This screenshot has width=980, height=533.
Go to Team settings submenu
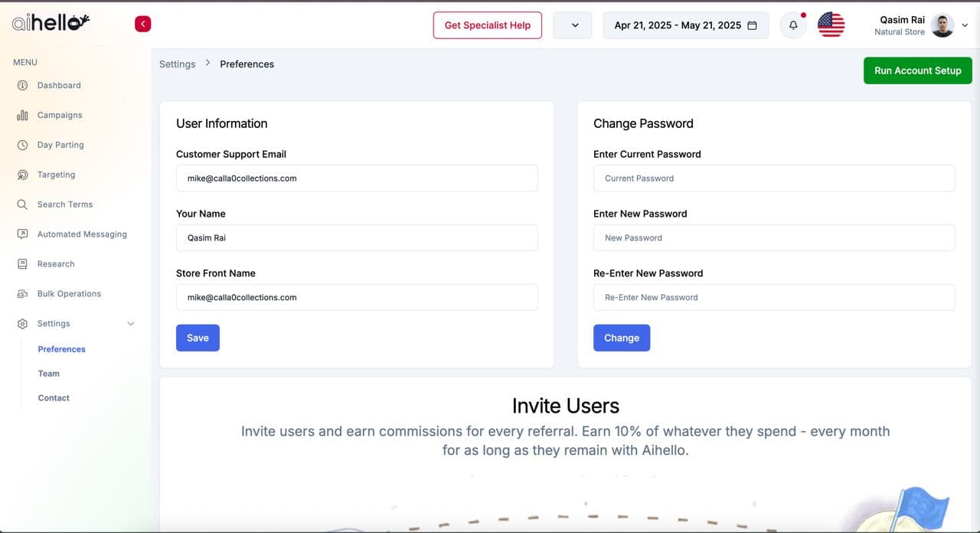click(x=49, y=374)
